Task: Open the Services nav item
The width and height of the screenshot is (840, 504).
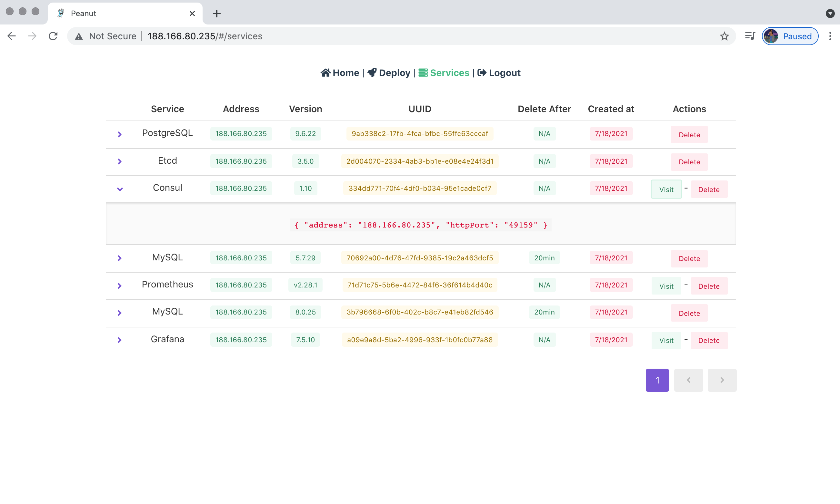Action: pyautogui.click(x=444, y=73)
